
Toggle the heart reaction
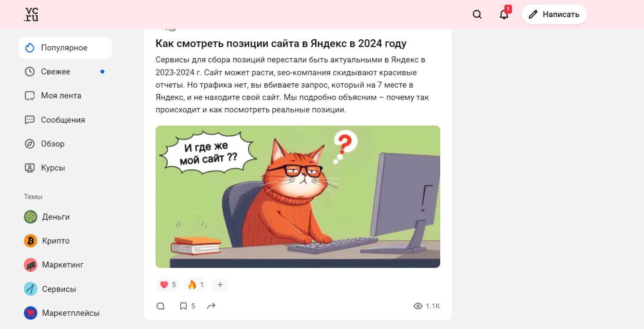[168, 285]
